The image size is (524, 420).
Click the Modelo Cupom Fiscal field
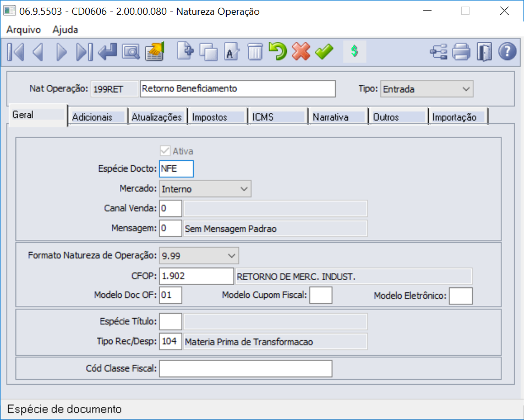pyautogui.click(x=321, y=295)
